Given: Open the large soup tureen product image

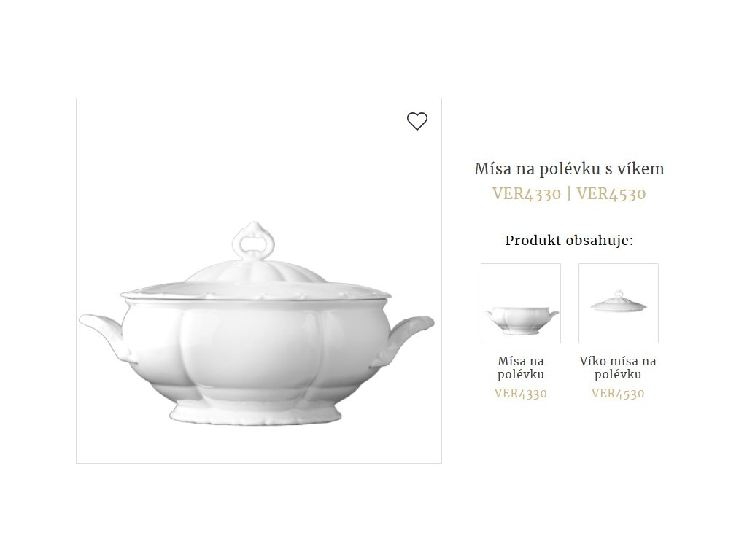Looking at the screenshot, I should [259, 281].
